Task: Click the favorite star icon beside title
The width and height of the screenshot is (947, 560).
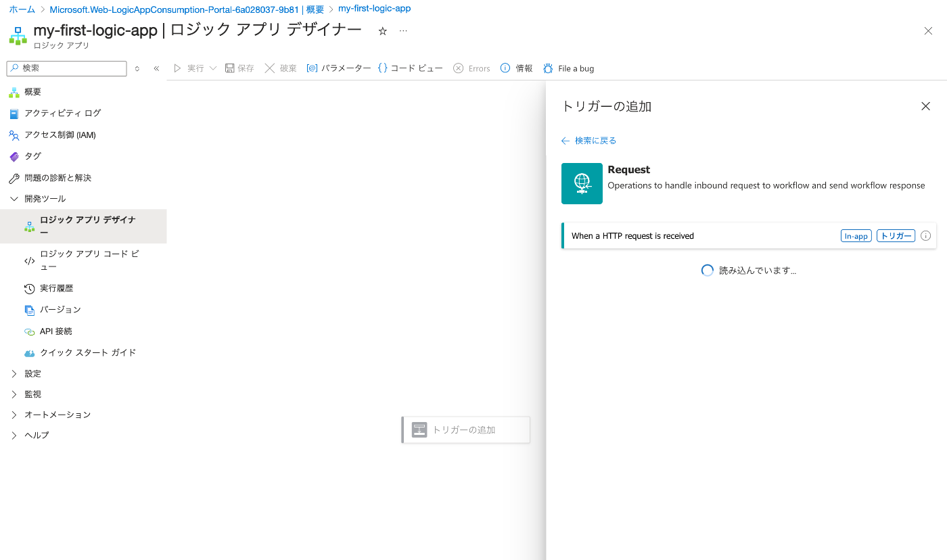Action: click(x=383, y=31)
